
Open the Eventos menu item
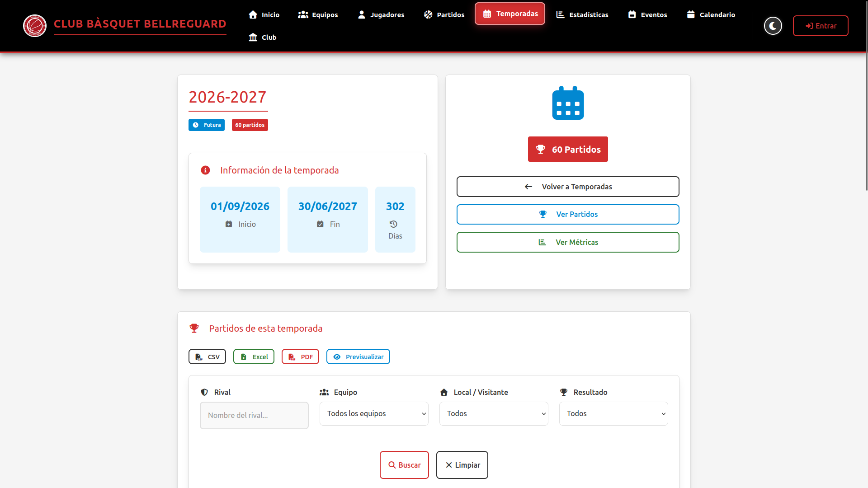point(647,14)
